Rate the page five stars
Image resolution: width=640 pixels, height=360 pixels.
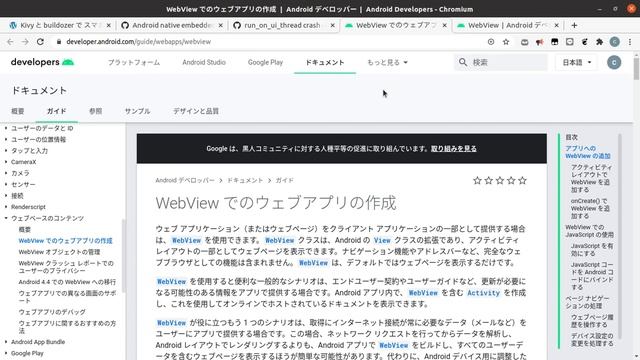point(522,180)
